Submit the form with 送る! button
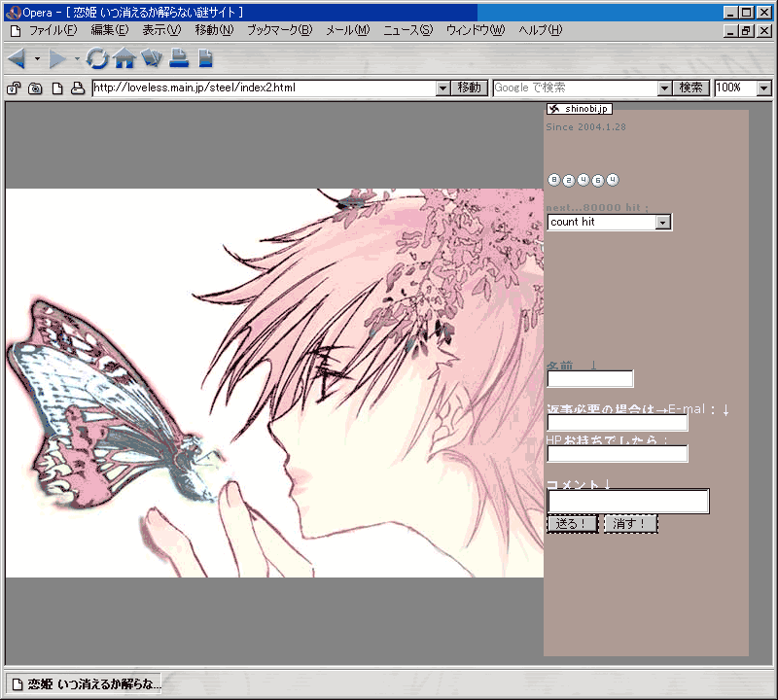Viewport: 778px width, 700px height. coord(573,524)
